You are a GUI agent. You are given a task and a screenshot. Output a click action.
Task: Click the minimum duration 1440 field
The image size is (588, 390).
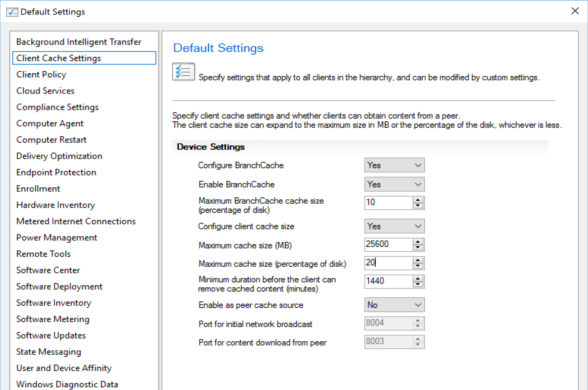coord(388,281)
